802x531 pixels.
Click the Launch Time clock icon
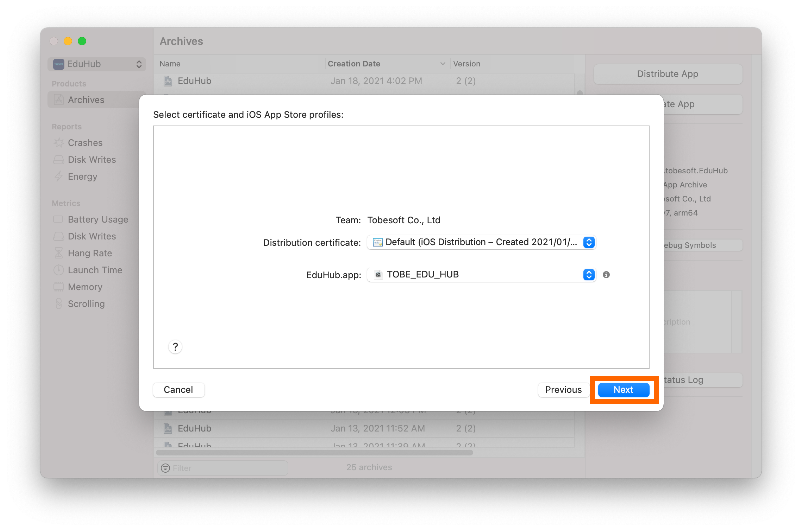pyautogui.click(x=59, y=270)
